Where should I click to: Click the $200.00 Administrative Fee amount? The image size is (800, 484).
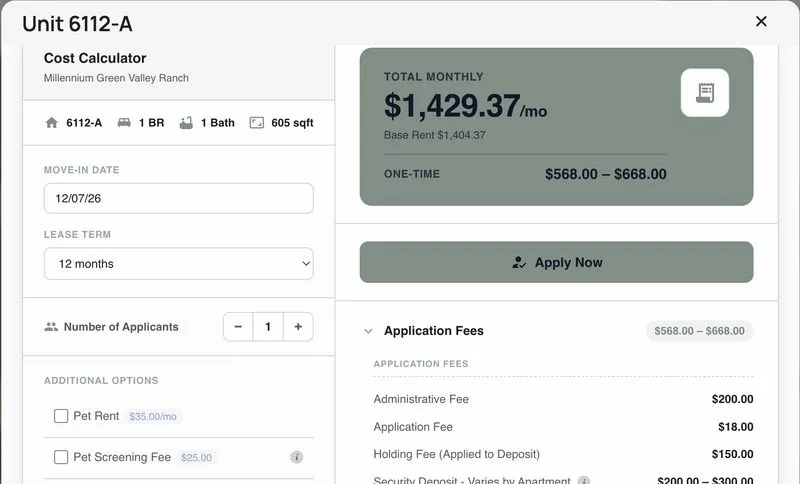click(732, 399)
